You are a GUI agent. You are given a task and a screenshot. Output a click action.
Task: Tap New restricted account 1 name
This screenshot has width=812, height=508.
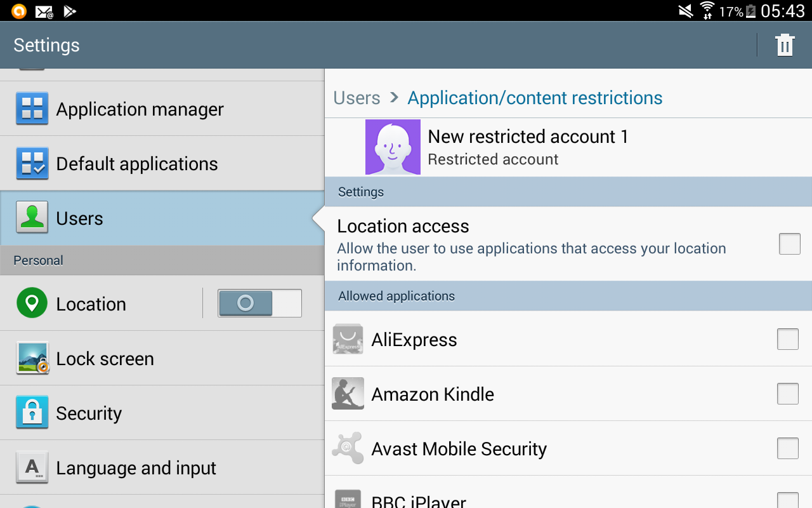click(x=528, y=137)
